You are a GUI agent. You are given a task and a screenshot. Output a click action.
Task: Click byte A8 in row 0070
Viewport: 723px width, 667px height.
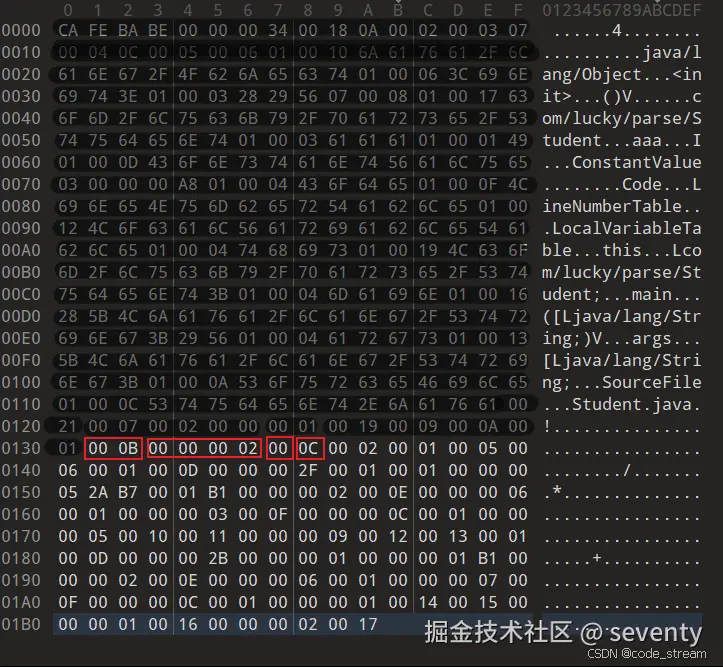[188, 184]
